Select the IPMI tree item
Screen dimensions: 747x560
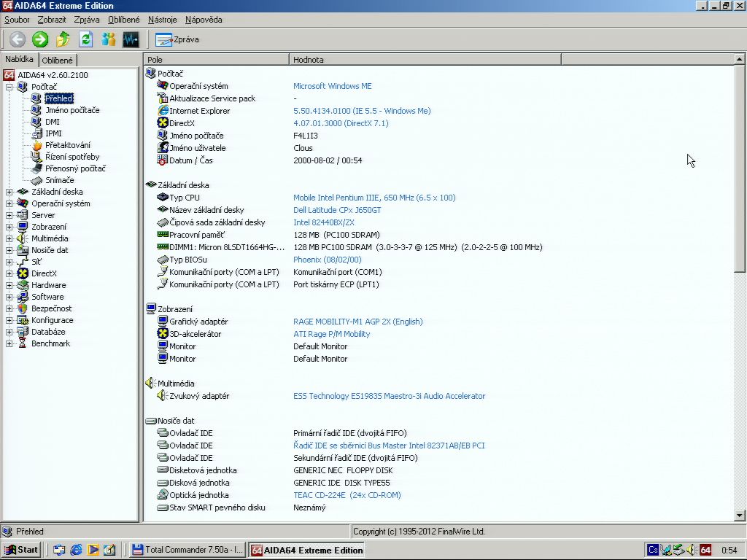pyautogui.click(x=53, y=133)
